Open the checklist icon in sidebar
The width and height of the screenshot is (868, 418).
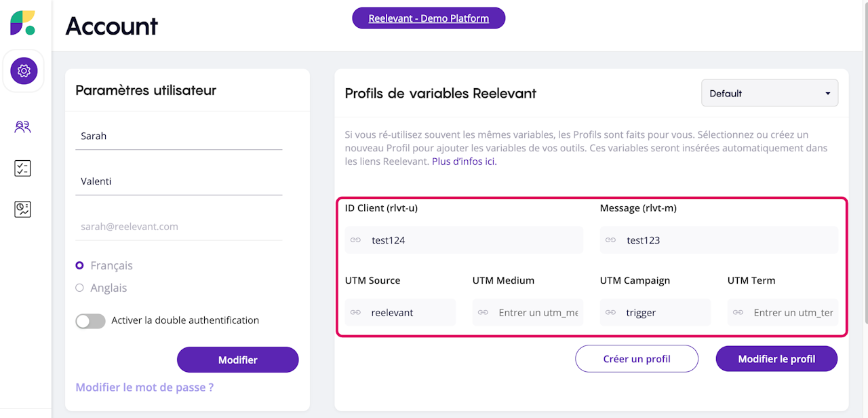tap(22, 168)
